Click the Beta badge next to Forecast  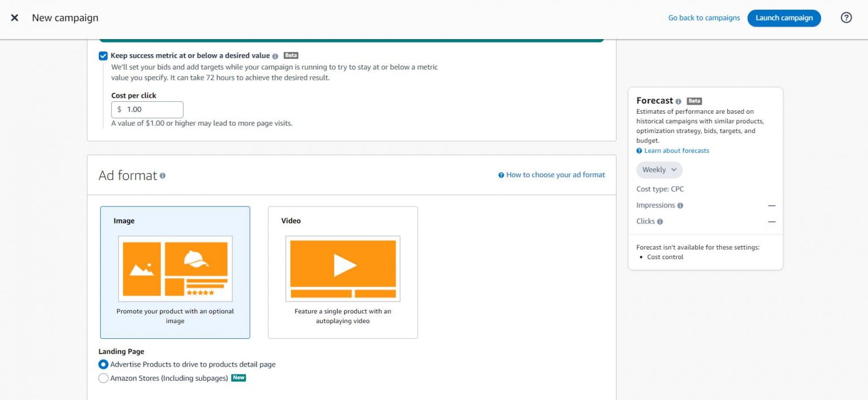(693, 101)
